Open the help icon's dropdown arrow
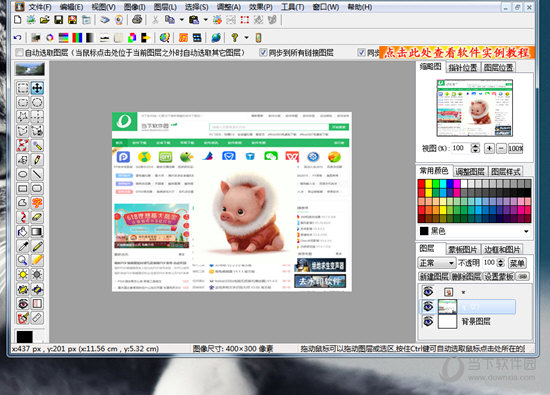Image resolution: width=550 pixels, height=395 pixels. pyautogui.click(x=247, y=37)
